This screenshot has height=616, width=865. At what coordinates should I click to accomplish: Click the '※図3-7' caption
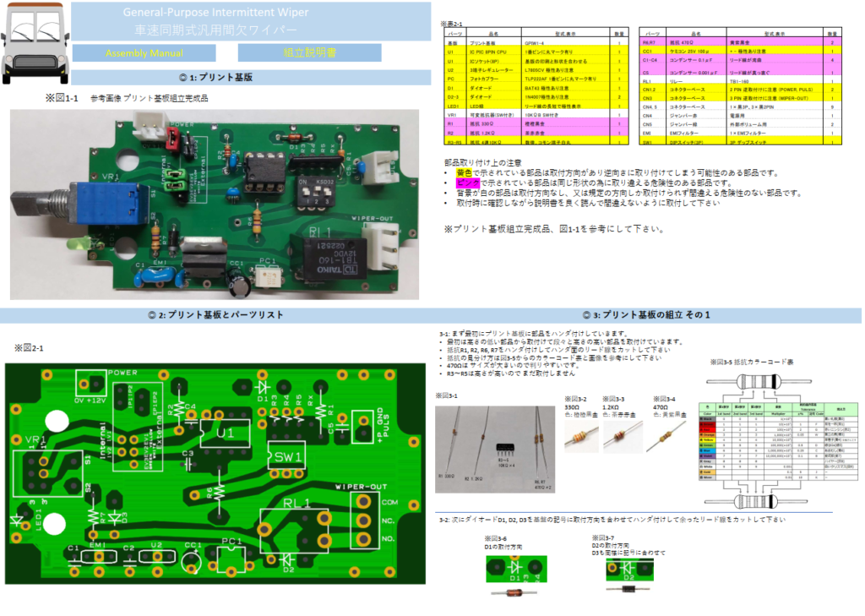pos(603,537)
